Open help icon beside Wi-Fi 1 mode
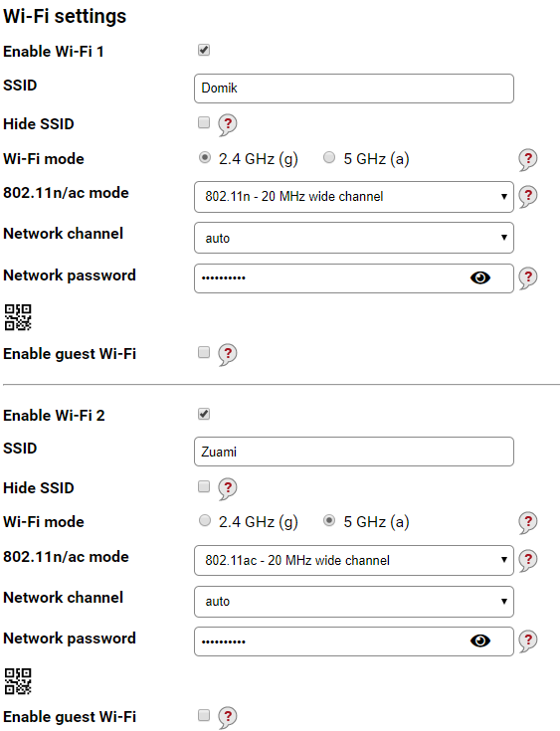560x731 pixels. 528,160
